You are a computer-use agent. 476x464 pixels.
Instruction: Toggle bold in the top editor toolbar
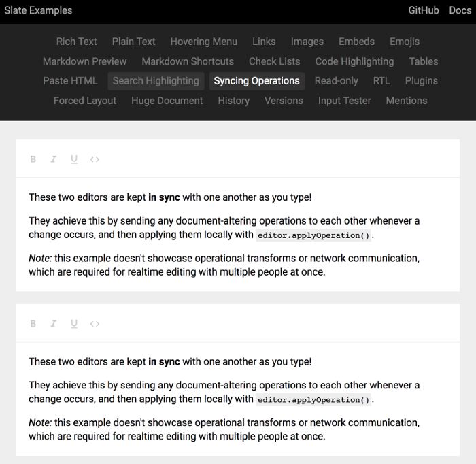[33, 159]
